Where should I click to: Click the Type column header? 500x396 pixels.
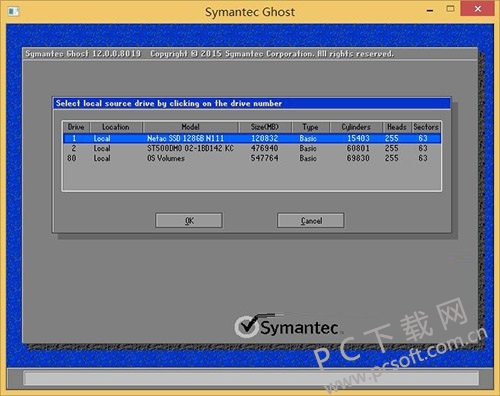pos(310,127)
